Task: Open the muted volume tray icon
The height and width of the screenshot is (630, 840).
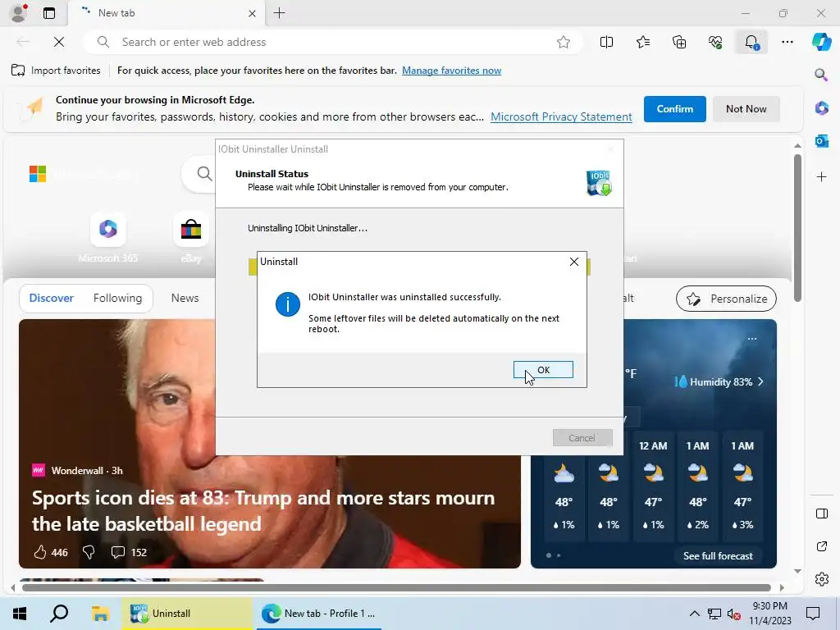Action: tap(734, 614)
